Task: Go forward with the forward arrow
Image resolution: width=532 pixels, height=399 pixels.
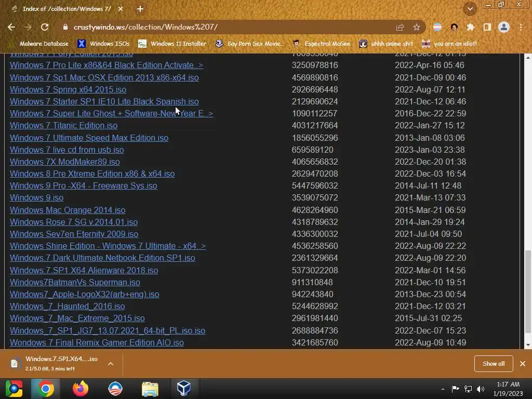Action: tap(28, 27)
